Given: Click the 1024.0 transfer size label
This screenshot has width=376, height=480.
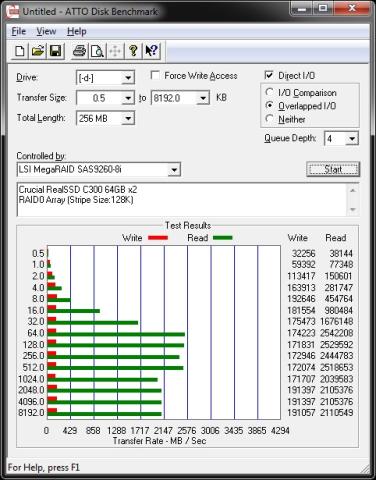Looking at the screenshot, I should (31, 379).
